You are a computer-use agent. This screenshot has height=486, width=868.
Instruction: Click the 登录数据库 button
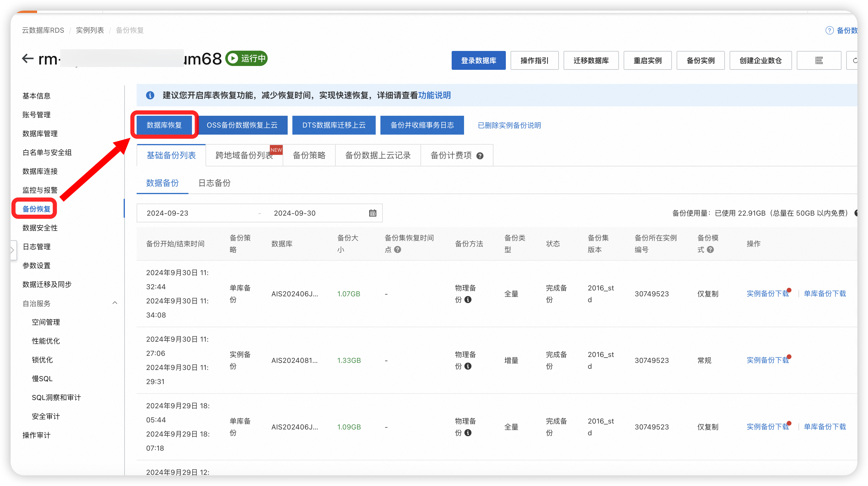(x=478, y=61)
